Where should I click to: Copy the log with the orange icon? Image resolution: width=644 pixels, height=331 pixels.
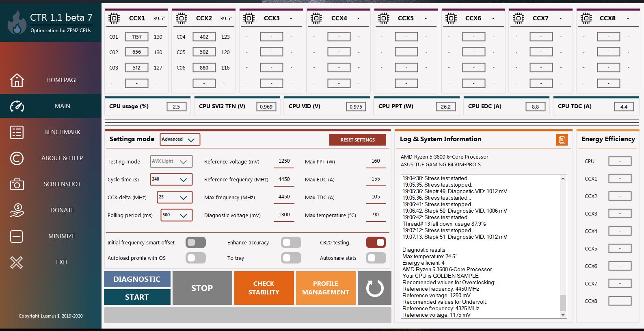pyautogui.click(x=562, y=140)
